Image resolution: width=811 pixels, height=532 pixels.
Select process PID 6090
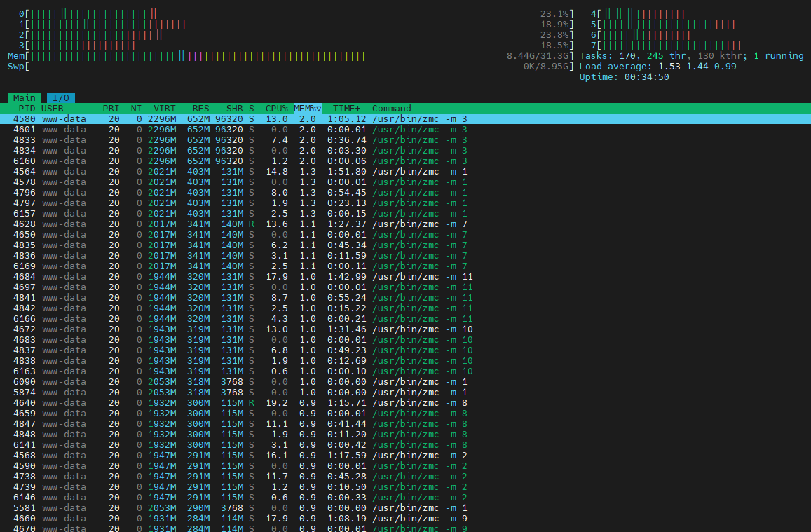tap(405, 381)
